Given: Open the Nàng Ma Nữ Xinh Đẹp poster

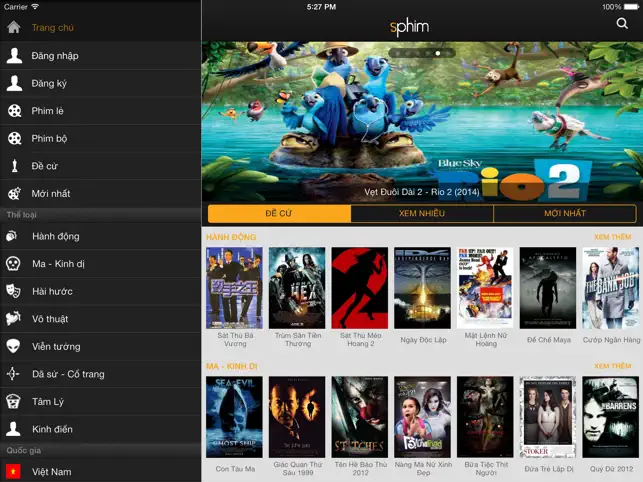Looking at the screenshot, I should (423, 417).
